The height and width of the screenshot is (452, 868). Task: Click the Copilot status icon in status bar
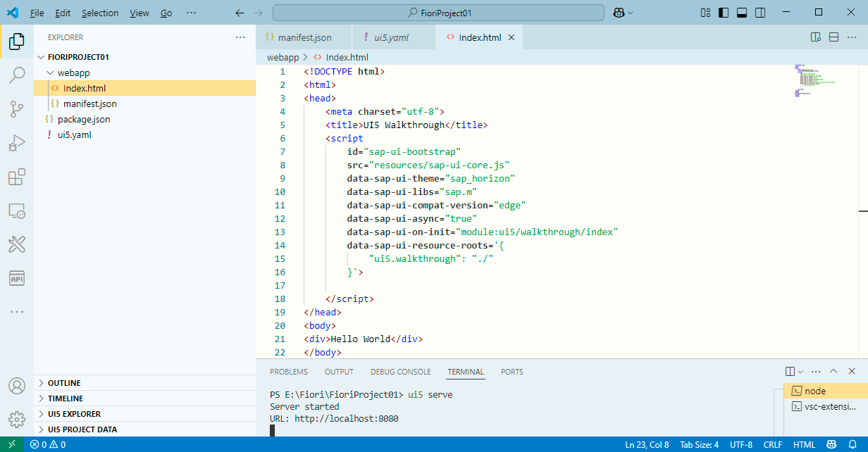pyautogui.click(x=832, y=444)
